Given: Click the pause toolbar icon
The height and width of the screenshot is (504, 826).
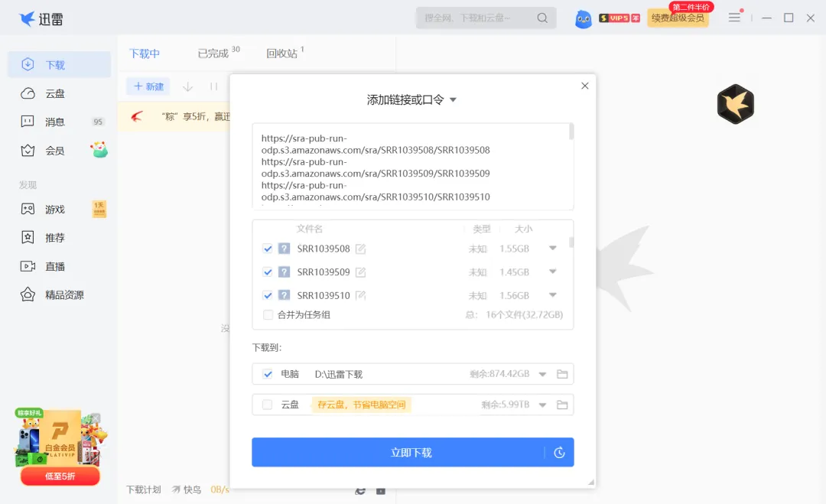Looking at the screenshot, I should point(213,86).
